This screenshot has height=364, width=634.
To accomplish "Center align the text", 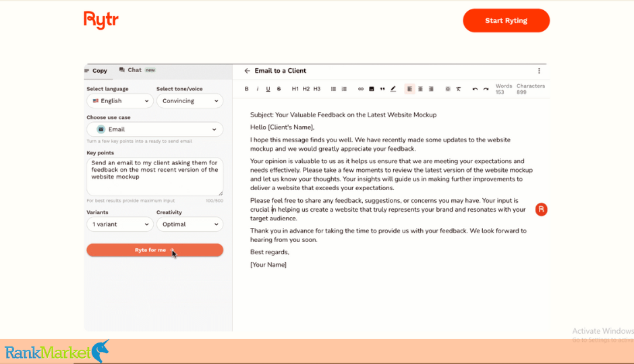I will point(420,89).
